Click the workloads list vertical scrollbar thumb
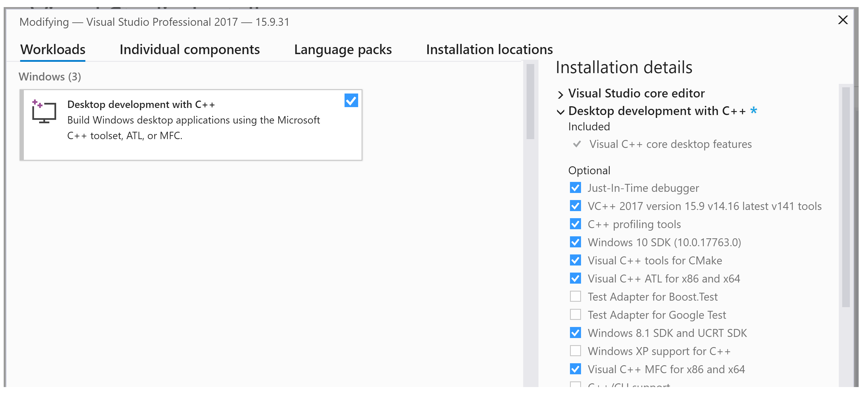The height and width of the screenshot is (393, 868). 530,101
